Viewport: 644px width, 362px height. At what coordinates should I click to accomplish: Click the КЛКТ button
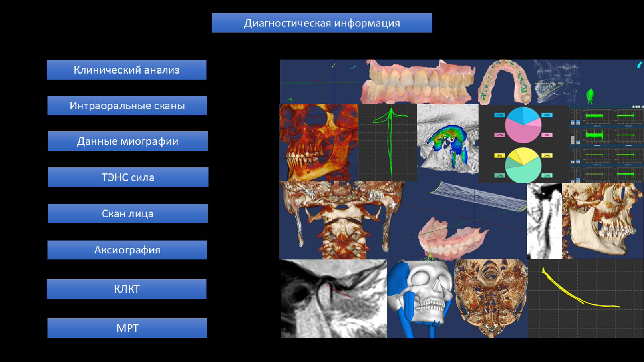click(126, 289)
